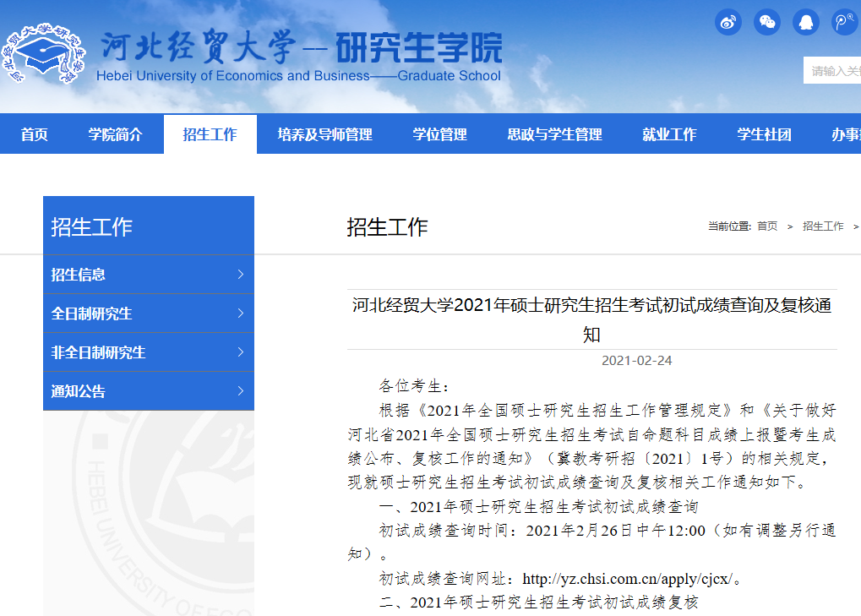
Task: Open the QQ penguin icon
Action: pyautogui.click(x=805, y=22)
